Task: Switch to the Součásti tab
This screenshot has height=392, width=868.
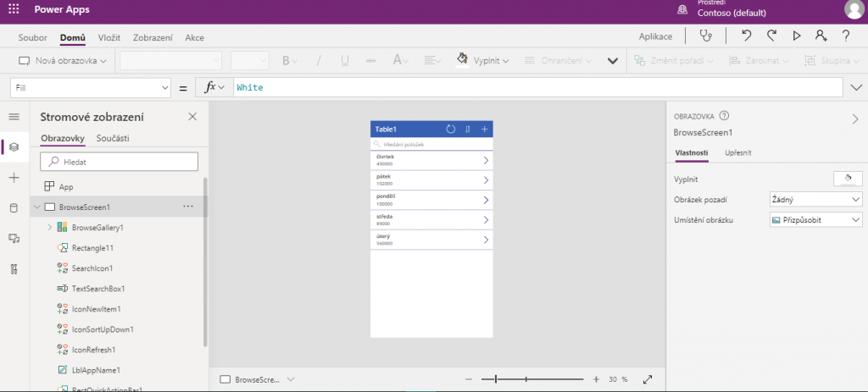Action: tap(113, 138)
